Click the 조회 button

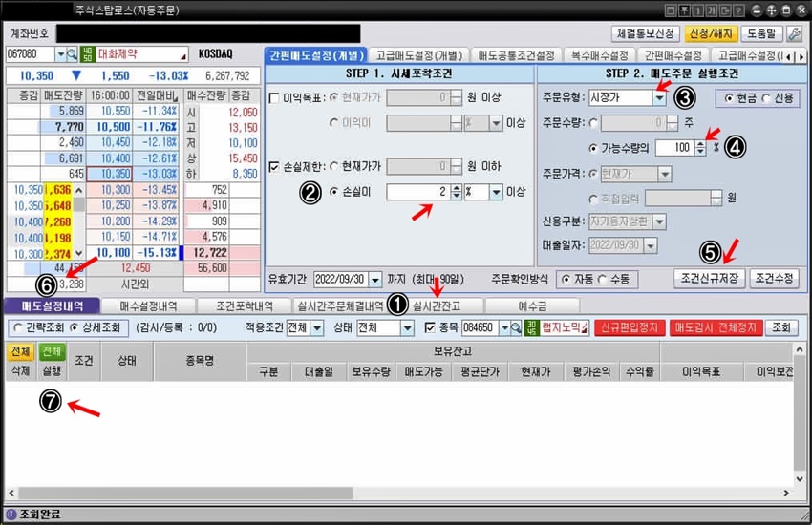click(782, 328)
